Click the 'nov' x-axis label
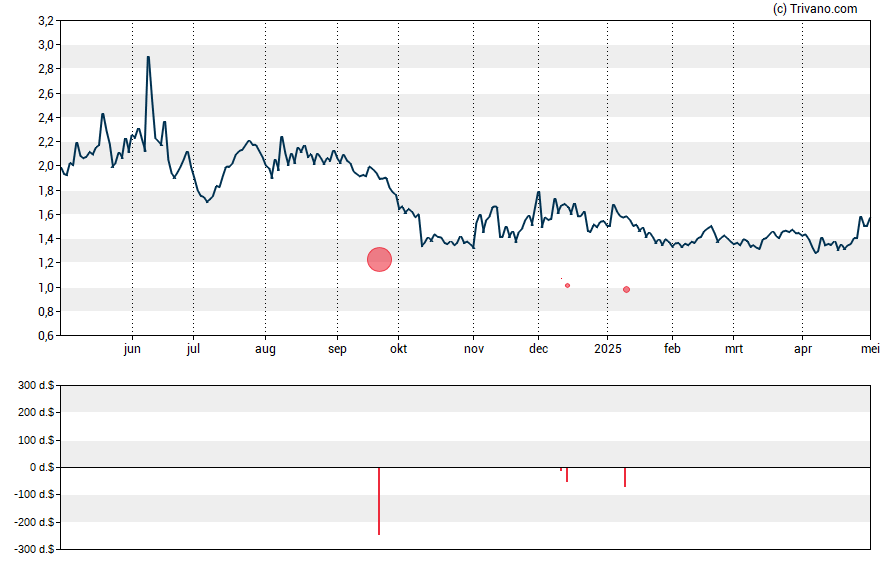The image size is (888, 565). click(x=474, y=349)
